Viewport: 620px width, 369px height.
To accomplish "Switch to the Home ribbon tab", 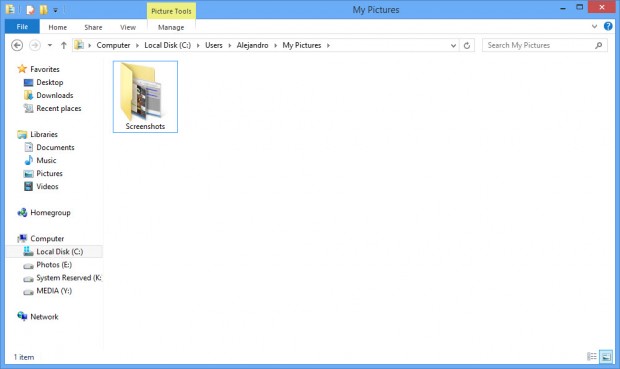I will pos(58,27).
